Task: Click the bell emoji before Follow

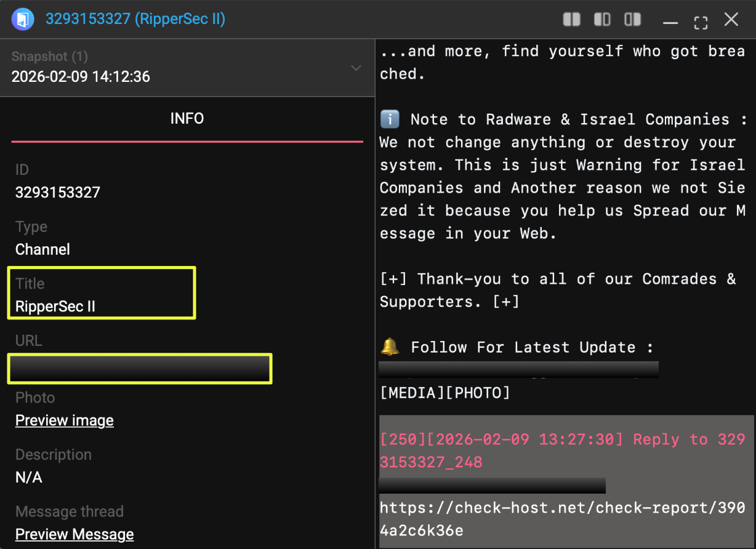Action: [390, 347]
